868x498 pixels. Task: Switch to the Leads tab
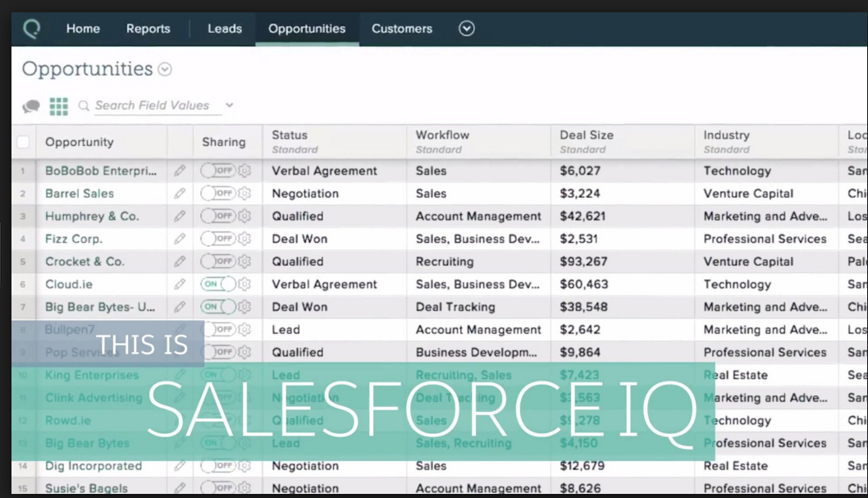point(225,29)
